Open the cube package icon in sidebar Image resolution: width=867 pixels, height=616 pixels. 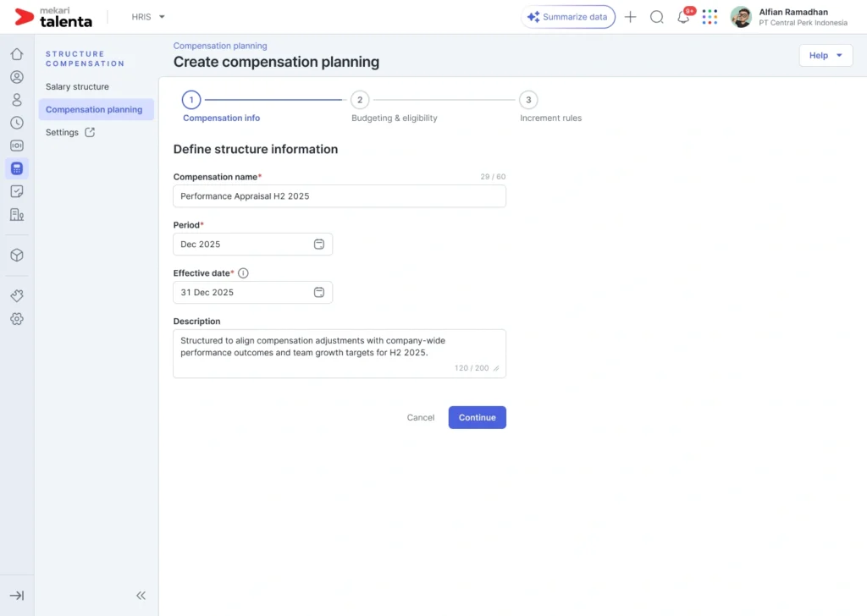click(17, 255)
